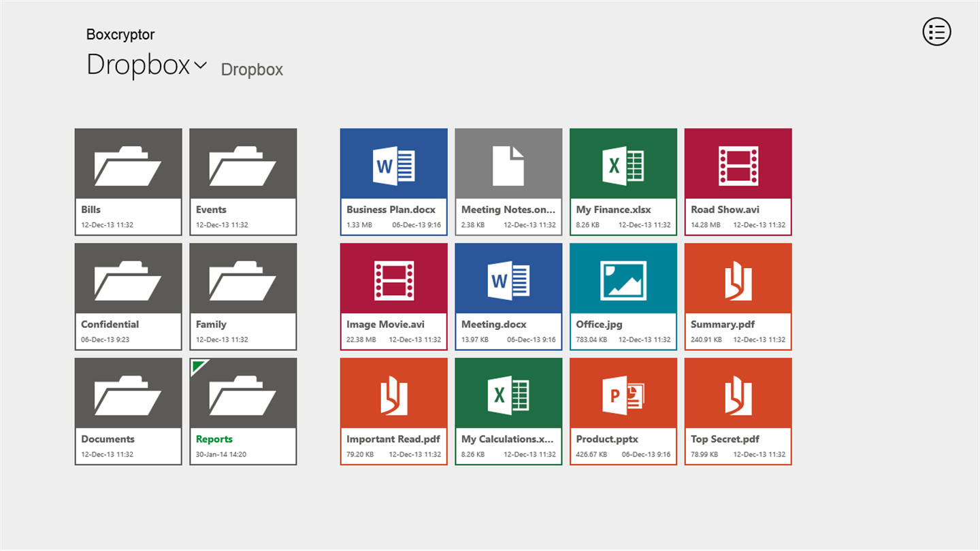The height and width of the screenshot is (551, 980).
Task: Click the 13.97 KB size of Meeting.docx
Action: [x=475, y=340]
